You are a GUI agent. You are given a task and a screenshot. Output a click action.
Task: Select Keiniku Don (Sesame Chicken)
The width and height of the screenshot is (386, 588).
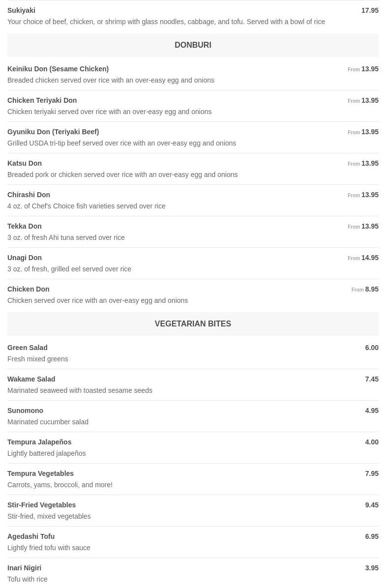pyautogui.click(x=58, y=69)
